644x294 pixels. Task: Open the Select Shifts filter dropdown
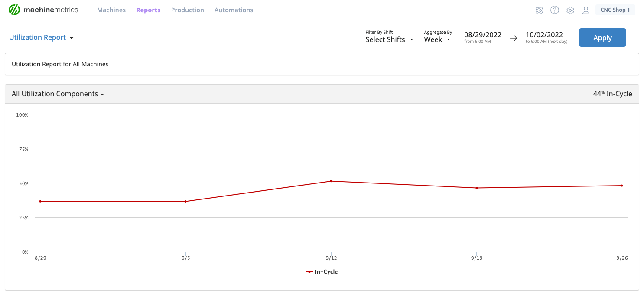[389, 39]
